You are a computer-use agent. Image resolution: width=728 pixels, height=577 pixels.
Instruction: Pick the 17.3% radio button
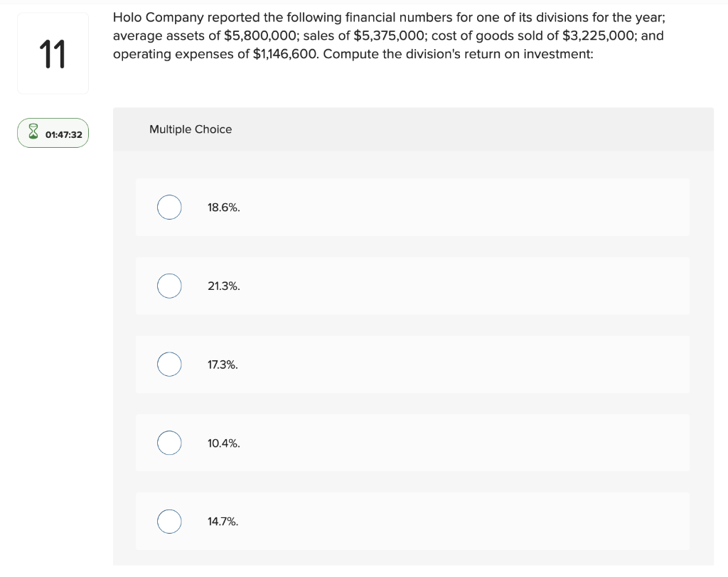[169, 365]
